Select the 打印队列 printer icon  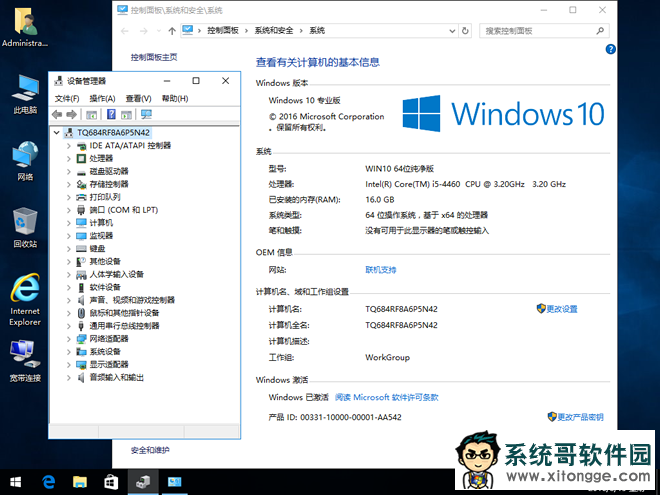(x=81, y=197)
